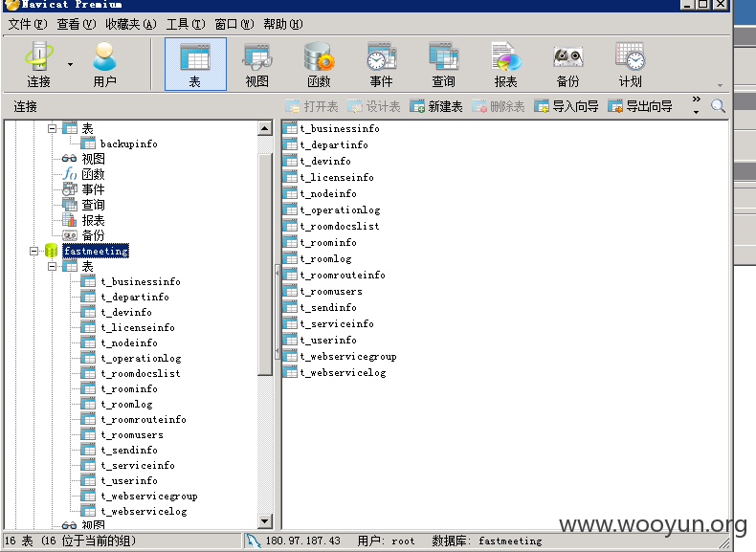Click the 导入向导 button
The image size is (756, 552).
pyautogui.click(x=566, y=106)
